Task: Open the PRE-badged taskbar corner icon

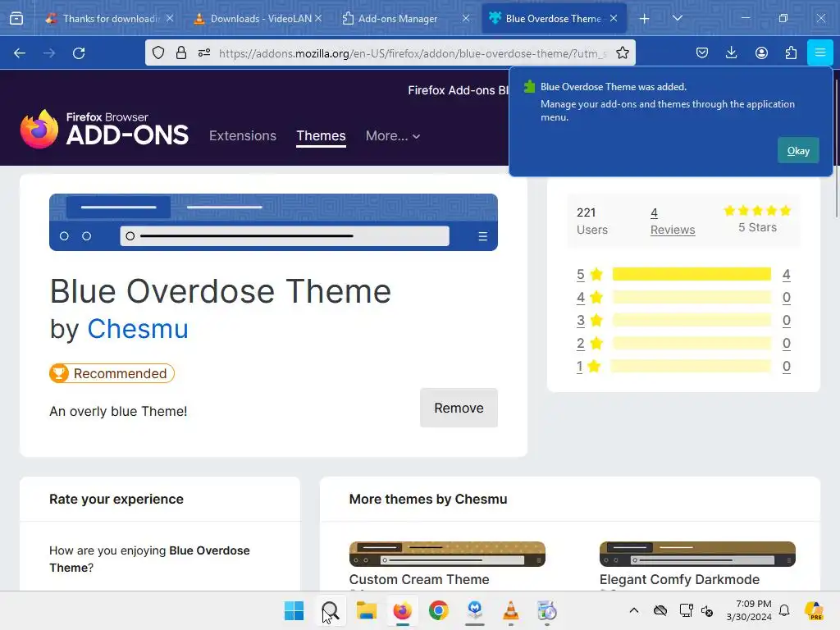Action: click(x=815, y=610)
